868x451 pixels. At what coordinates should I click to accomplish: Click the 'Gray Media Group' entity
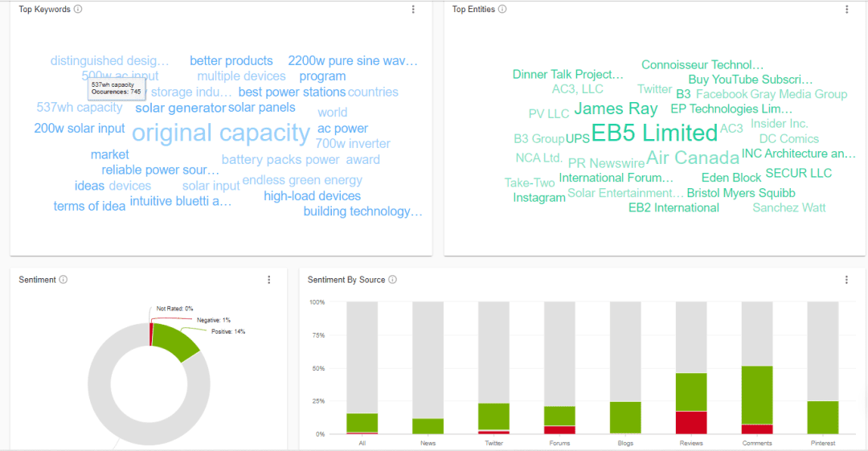(x=799, y=94)
